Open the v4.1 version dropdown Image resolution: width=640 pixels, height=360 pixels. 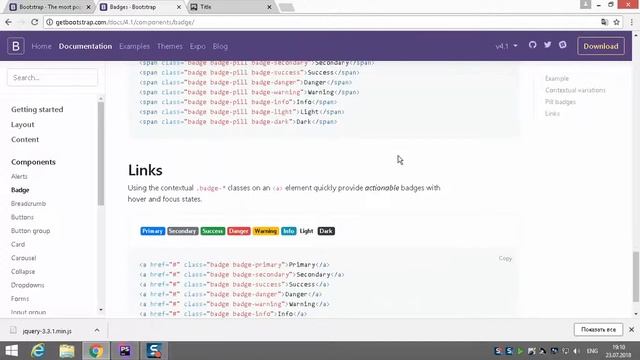pyautogui.click(x=507, y=46)
